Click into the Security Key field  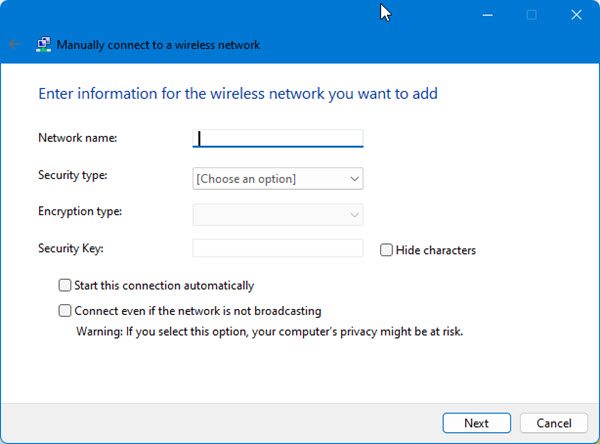tap(277, 249)
